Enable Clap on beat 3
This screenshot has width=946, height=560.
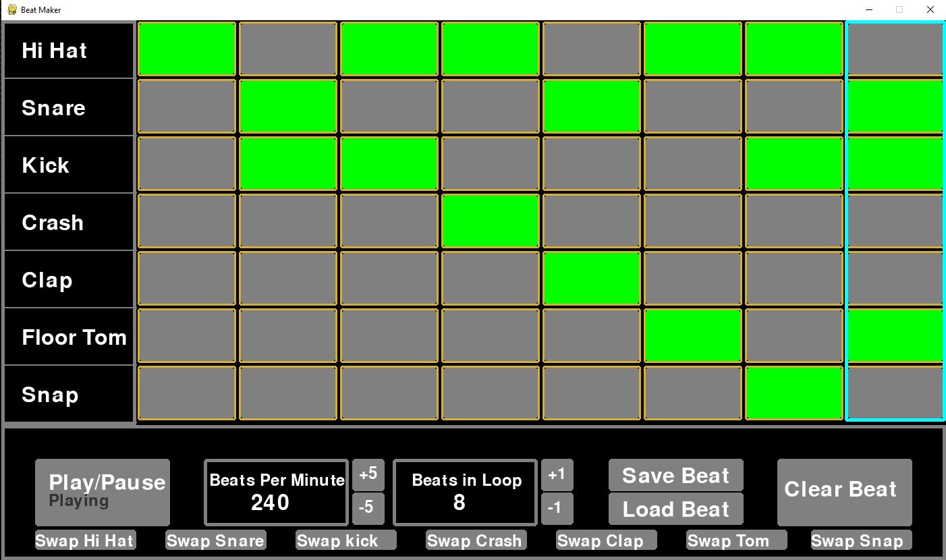point(389,279)
